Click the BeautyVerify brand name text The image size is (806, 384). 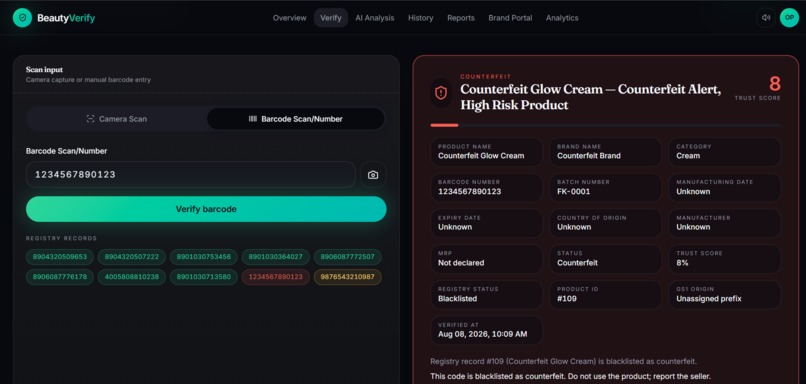coord(66,18)
